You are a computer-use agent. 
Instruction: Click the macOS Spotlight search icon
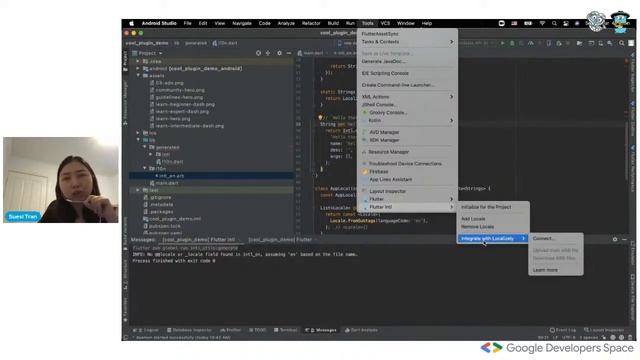[x=554, y=23]
